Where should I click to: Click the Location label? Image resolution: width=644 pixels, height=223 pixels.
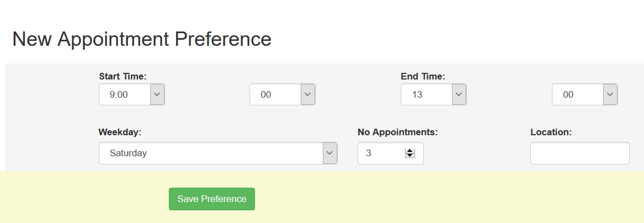(551, 132)
